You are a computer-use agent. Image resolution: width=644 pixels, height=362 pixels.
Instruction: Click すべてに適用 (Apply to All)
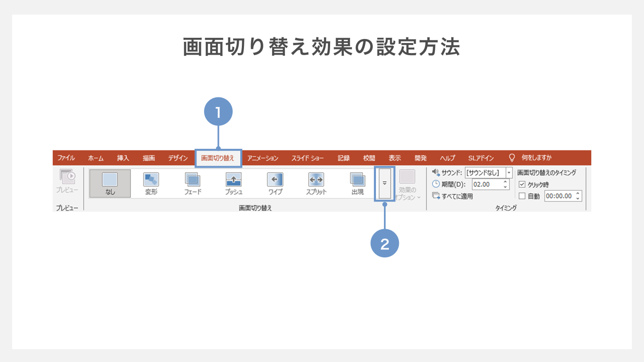coord(453,196)
